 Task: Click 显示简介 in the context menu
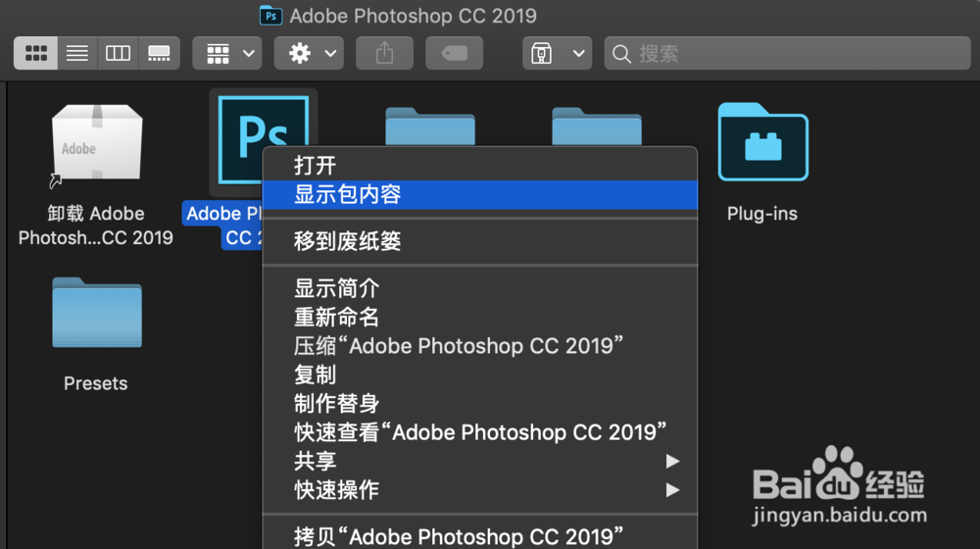pyautogui.click(x=336, y=289)
